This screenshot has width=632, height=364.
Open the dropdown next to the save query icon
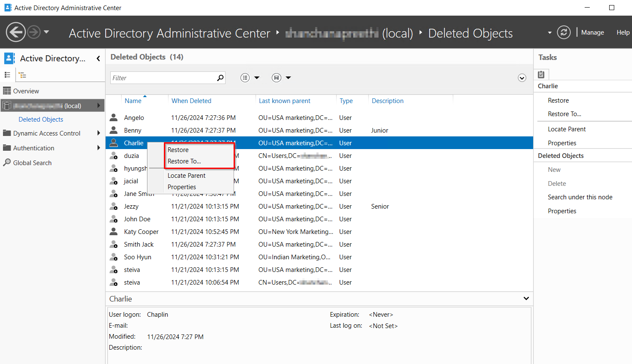pyautogui.click(x=288, y=78)
